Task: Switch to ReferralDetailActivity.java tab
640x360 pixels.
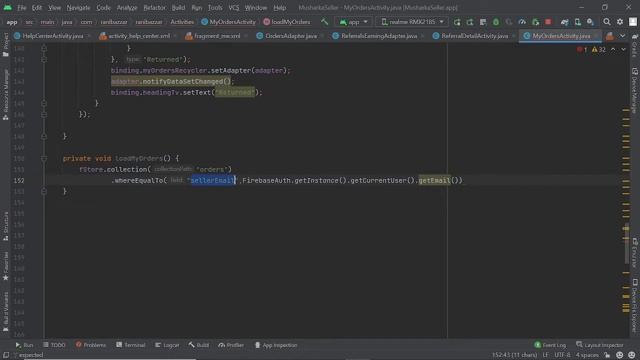Action: pyautogui.click(x=475, y=36)
